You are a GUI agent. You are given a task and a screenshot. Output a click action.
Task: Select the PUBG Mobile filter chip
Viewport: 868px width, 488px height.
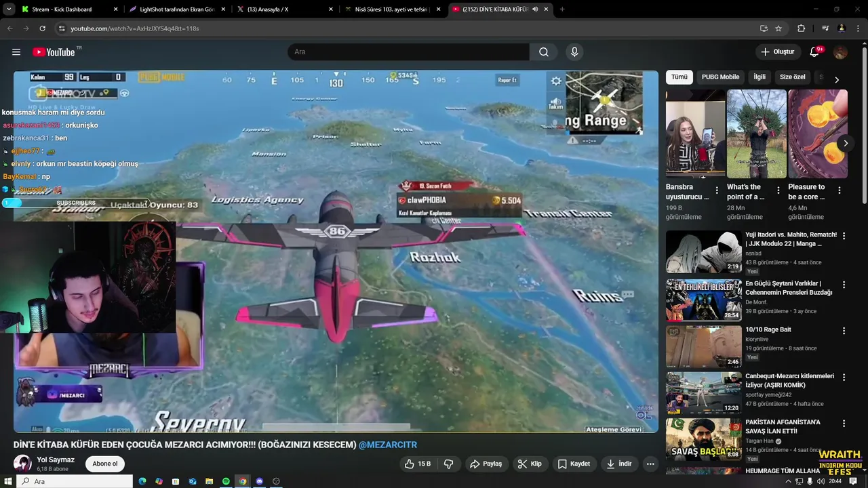point(720,77)
